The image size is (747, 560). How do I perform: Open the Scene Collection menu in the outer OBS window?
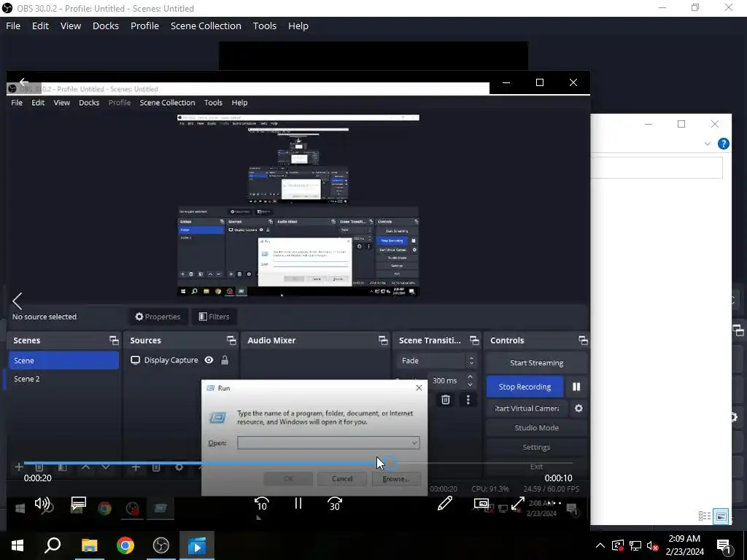coord(206,26)
